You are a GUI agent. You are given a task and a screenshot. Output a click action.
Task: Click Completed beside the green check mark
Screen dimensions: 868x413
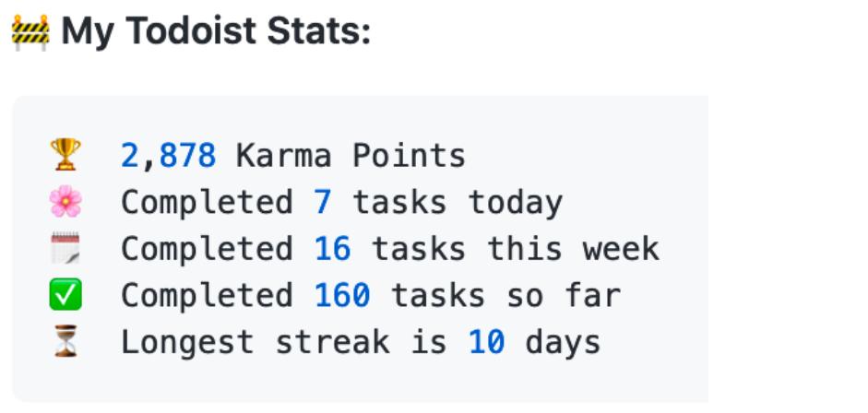[x=207, y=295]
